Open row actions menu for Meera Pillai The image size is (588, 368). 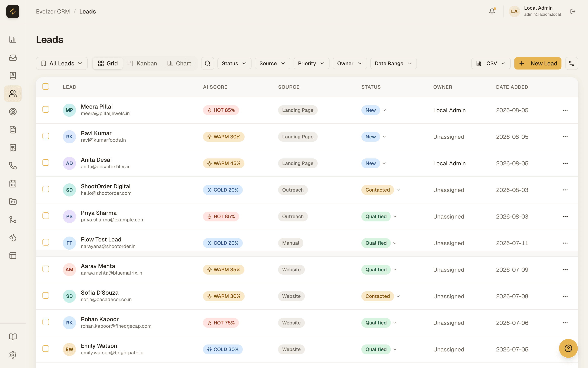565,110
